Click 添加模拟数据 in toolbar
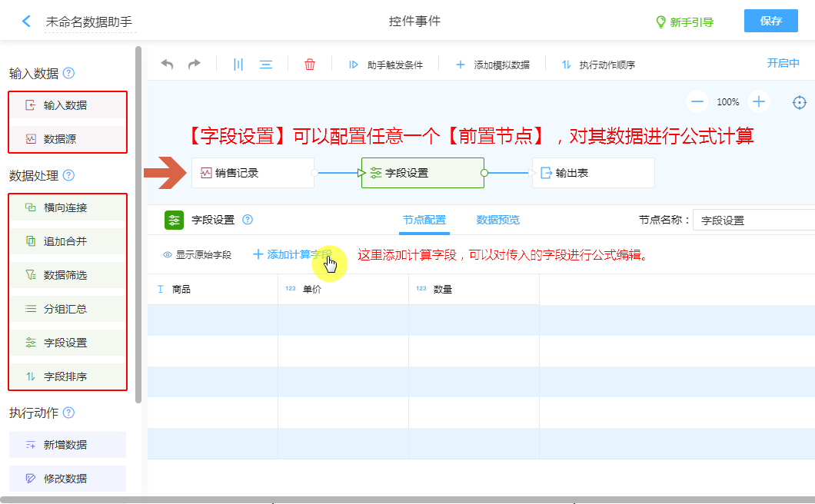 [x=493, y=65]
